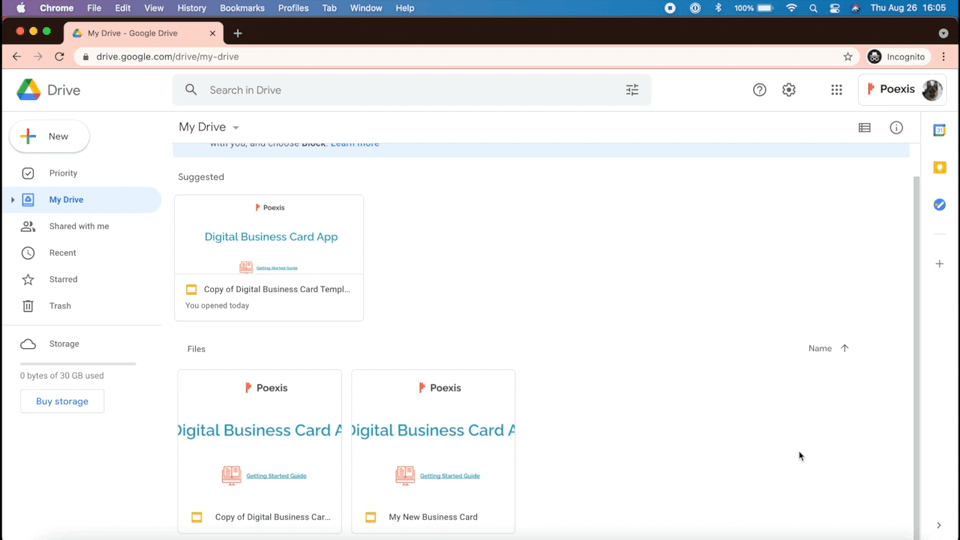
Task: Open the Edit menu
Action: click(122, 8)
